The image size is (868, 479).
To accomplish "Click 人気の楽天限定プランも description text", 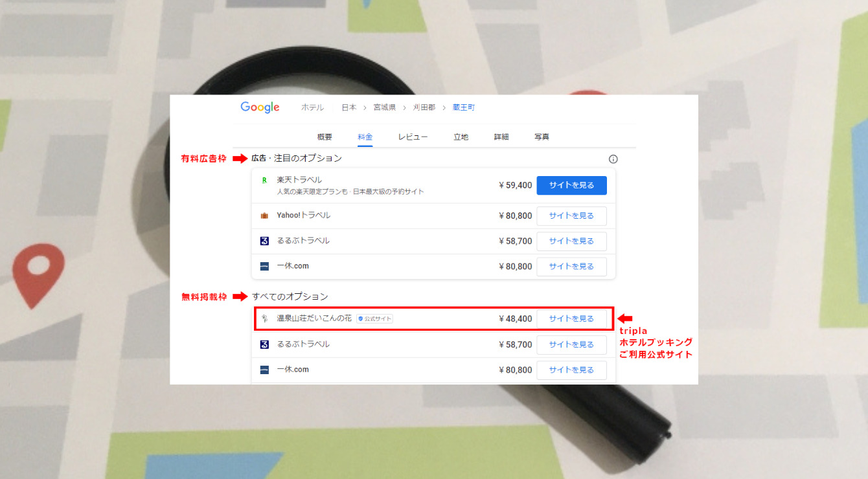I will pos(350,192).
